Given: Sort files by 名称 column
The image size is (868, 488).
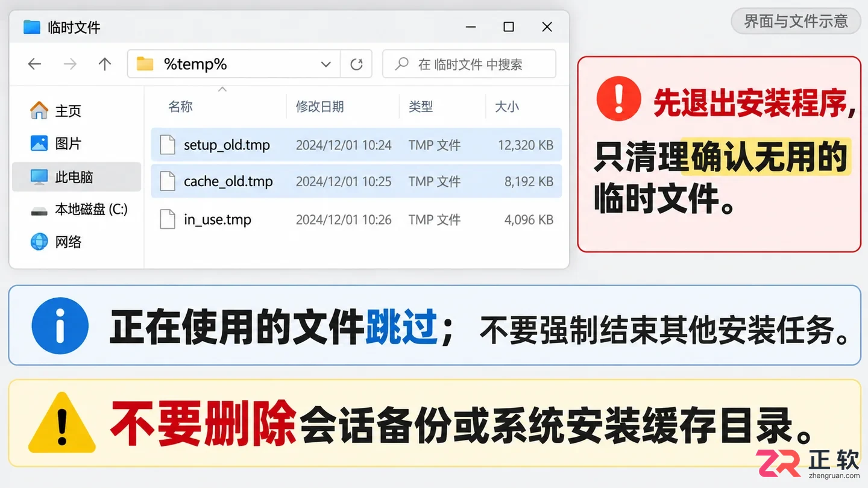Looking at the screenshot, I should point(180,107).
